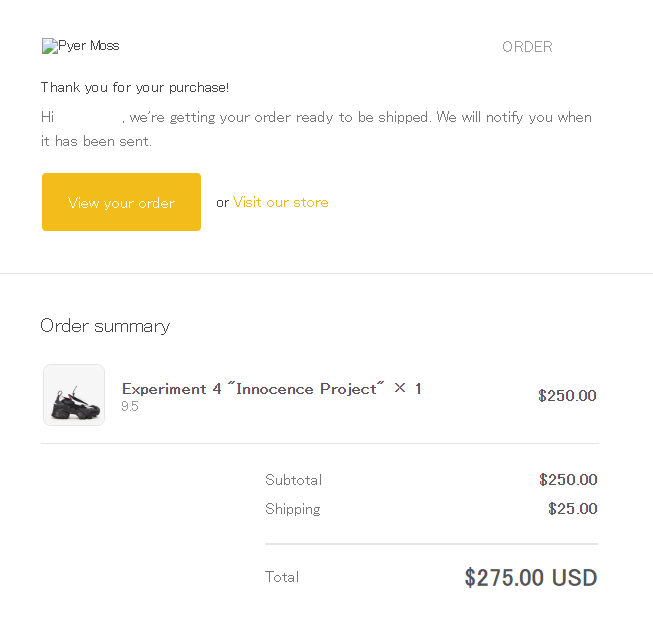Click the Pyer Moss logo image
The width and height of the screenshot is (653, 626).
[x=80, y=46]
